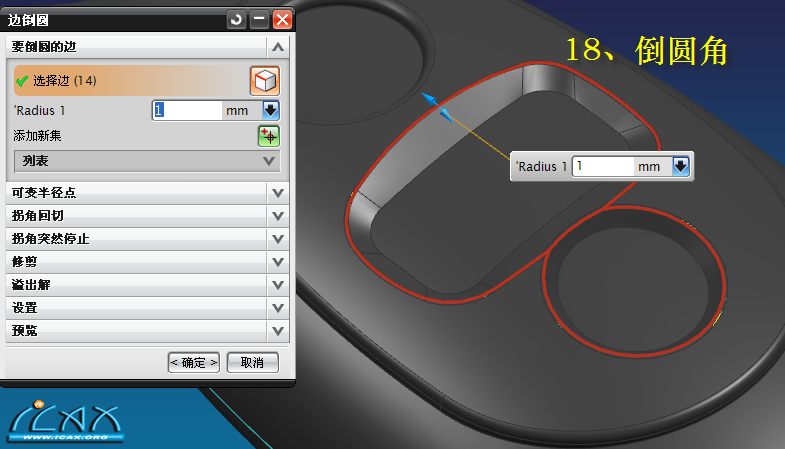Expand the 可变半径点 section
This screenshot has height=449, width=785.
(278, 193)
